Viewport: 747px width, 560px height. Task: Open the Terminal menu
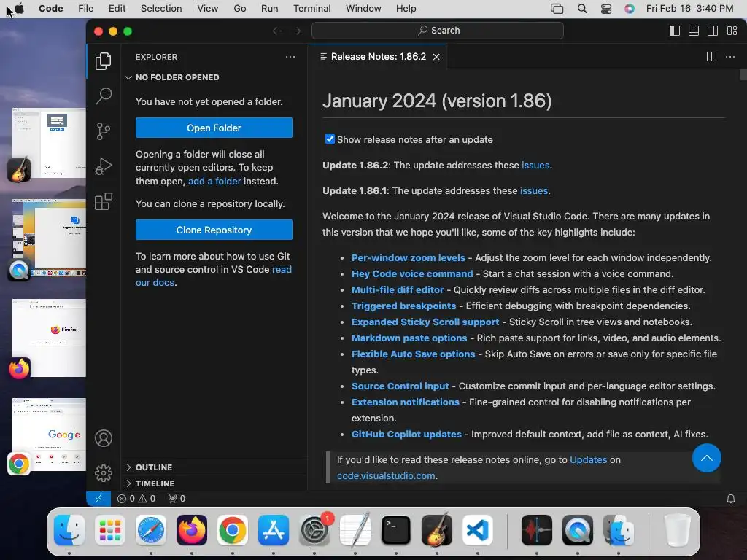(312, 9)
